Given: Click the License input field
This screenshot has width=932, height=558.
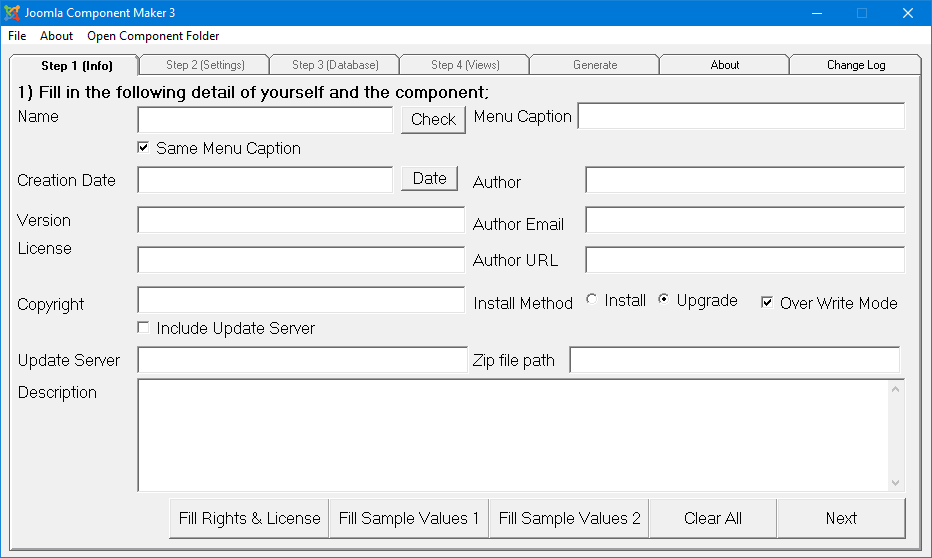Looking at the screenshot, I should pos(301,260).
